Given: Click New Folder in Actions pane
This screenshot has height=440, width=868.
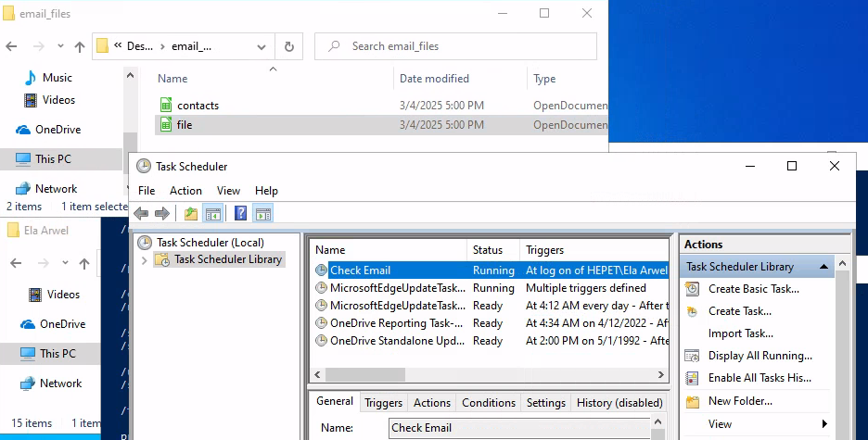Looking at the screenshot, I should click(740, 401).
